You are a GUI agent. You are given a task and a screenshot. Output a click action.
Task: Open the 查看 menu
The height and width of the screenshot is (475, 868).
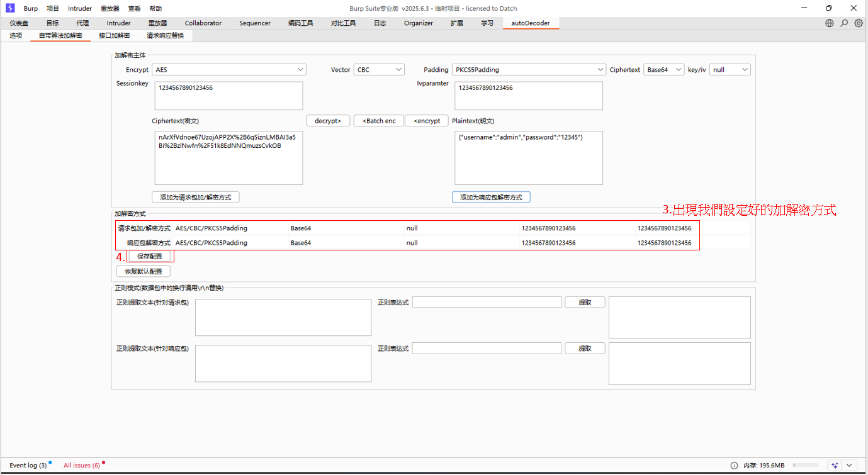tap(134, 9)
